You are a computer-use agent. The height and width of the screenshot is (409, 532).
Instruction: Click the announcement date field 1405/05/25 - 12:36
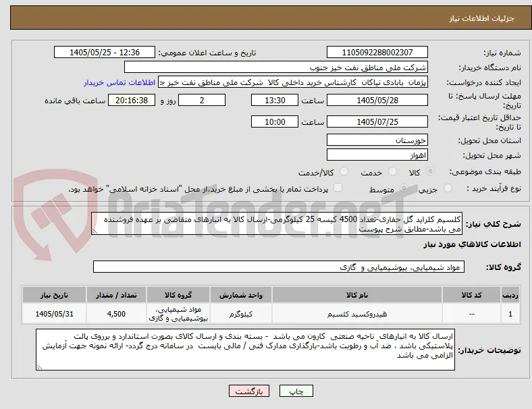105,52
